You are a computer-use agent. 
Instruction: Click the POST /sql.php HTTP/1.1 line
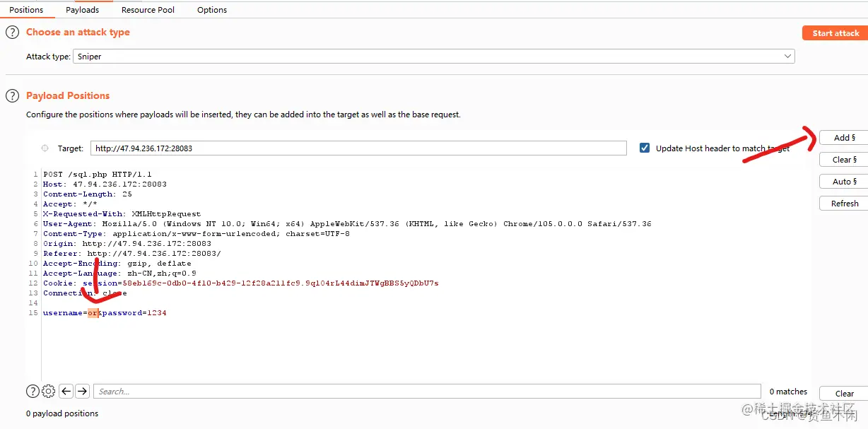coord(98,175)
